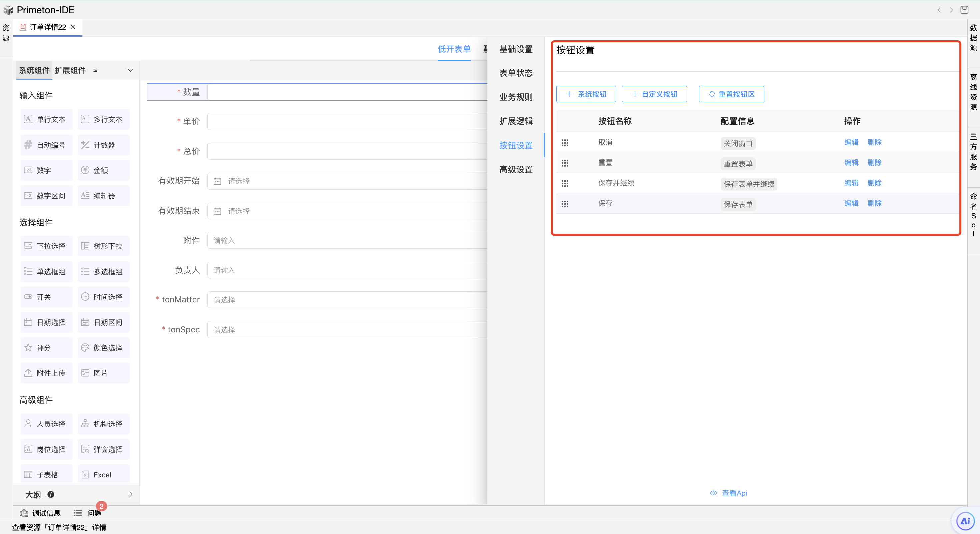
Task: Switch to the 扩展组件 tab
Action: click(70, 70)
